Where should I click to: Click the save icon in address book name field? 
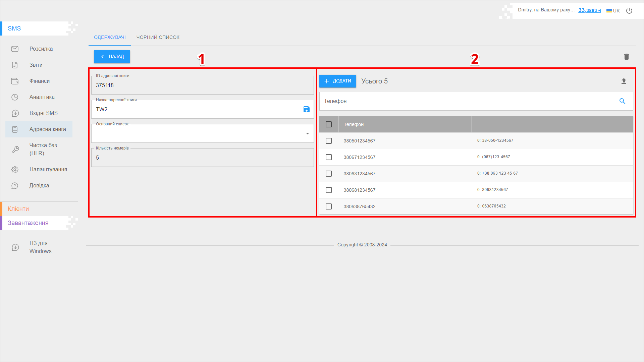(x=306, y=109)
